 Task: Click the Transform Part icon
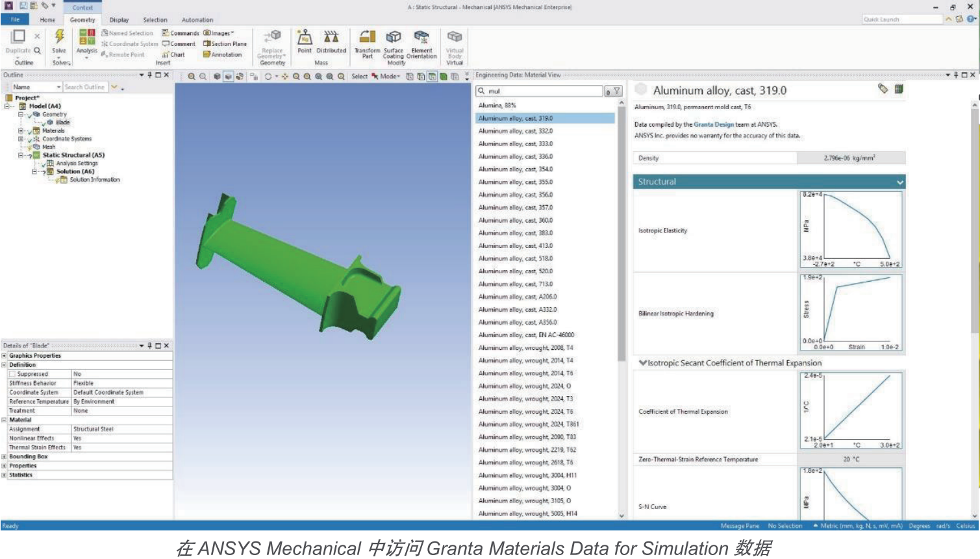368,38
